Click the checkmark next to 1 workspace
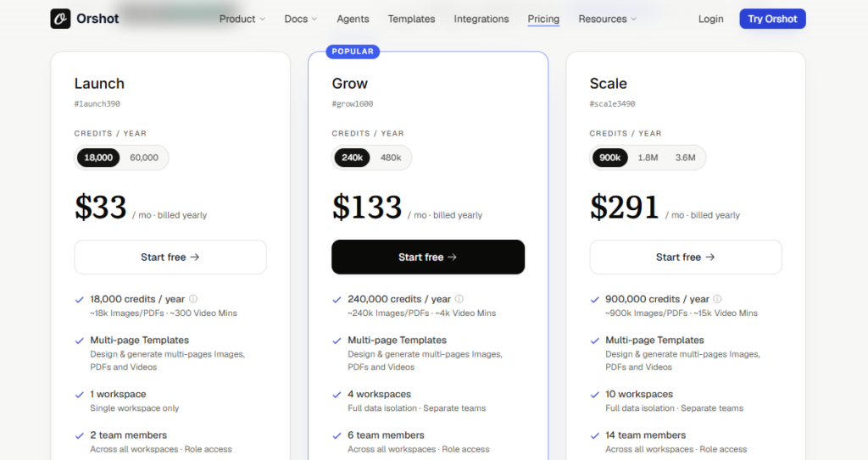Viewport: 868px width, 460px height. [x=79, y=395]
